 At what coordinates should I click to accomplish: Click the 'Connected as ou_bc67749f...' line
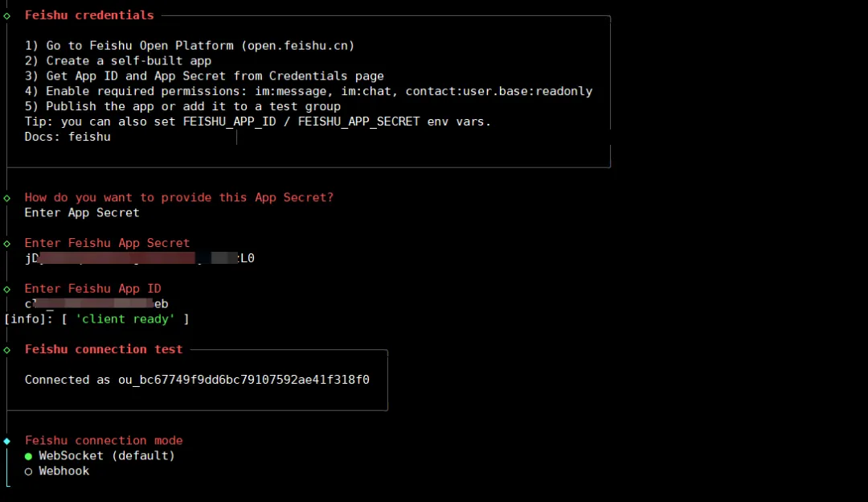point(197,380)
